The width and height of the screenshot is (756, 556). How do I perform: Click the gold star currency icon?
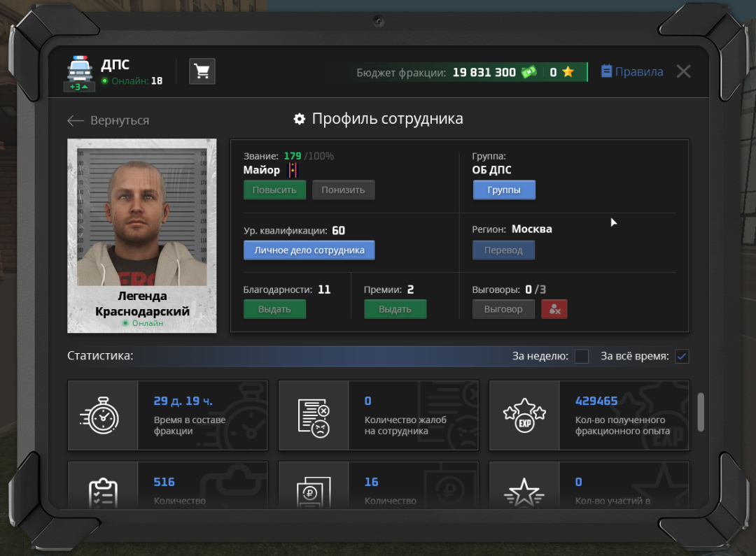[568, 72]
